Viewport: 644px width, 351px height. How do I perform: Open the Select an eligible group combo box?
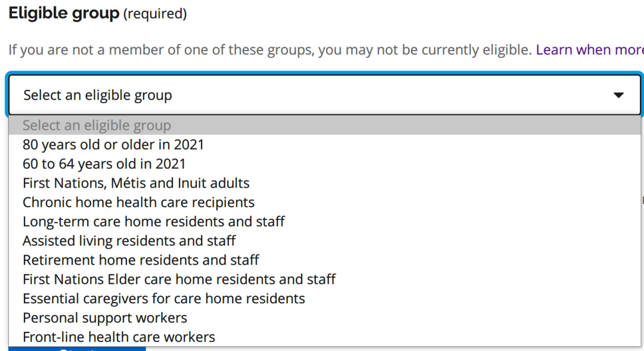tap(324, 95)
